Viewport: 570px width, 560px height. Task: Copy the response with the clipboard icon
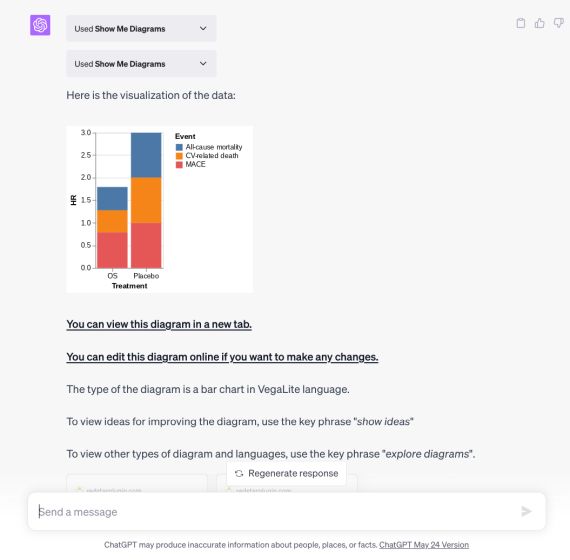[x=521, y=23]
